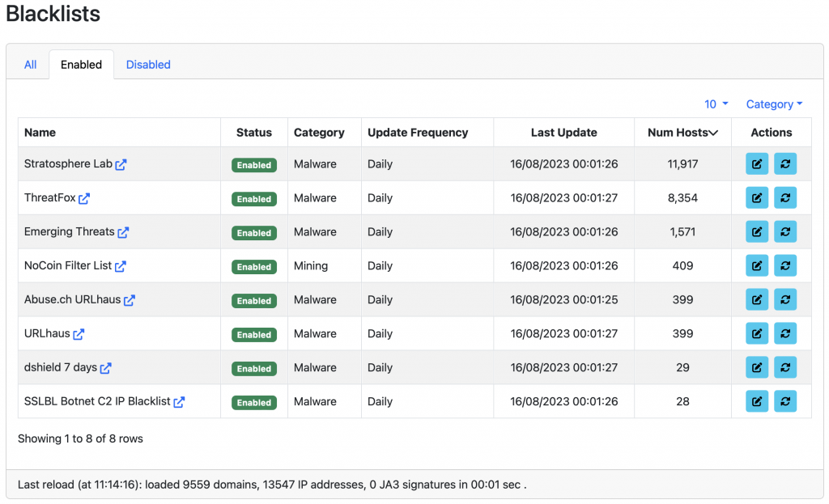Open dshield 7 days external link icon
This screenshot has width=829, height=504.
[106, 368]
